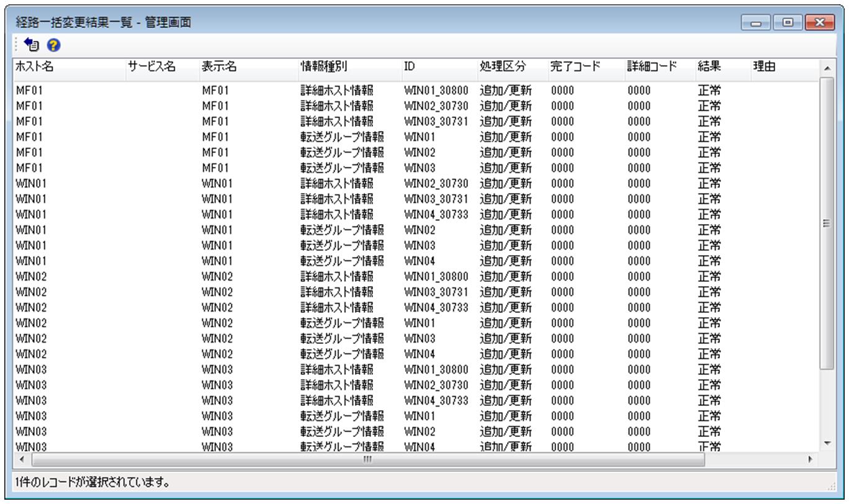Select WIN01 host row with ID WIN03_30731
The image size is (849, 504).
pyautogui.click(x=416, y=199)
